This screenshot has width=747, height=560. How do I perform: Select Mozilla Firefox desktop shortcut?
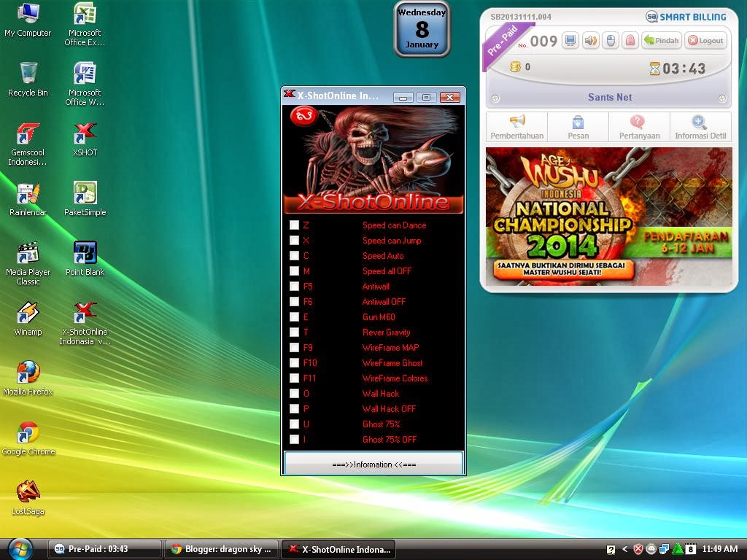pyautogui.click(x=28, y=379)
